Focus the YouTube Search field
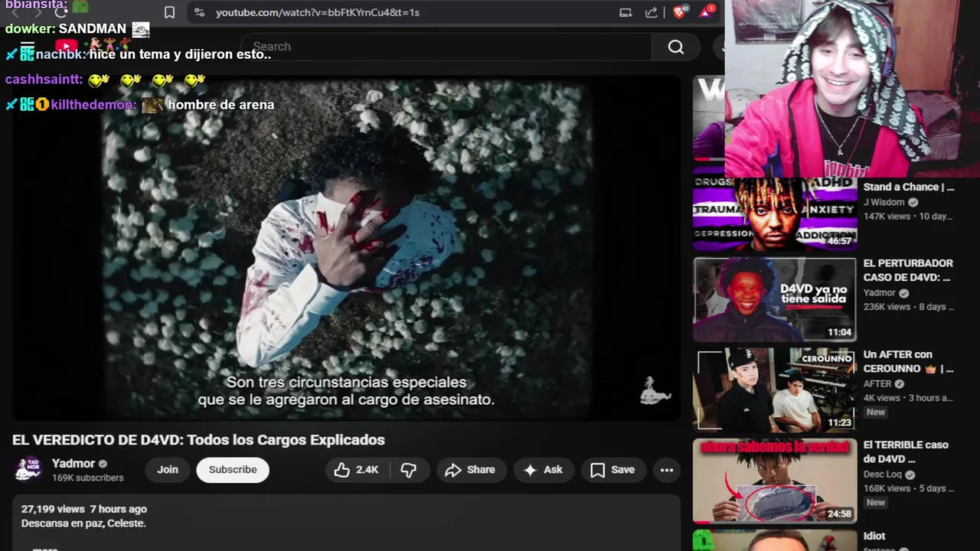The height and width of the screenshot is (551, 980). (446, 47)
